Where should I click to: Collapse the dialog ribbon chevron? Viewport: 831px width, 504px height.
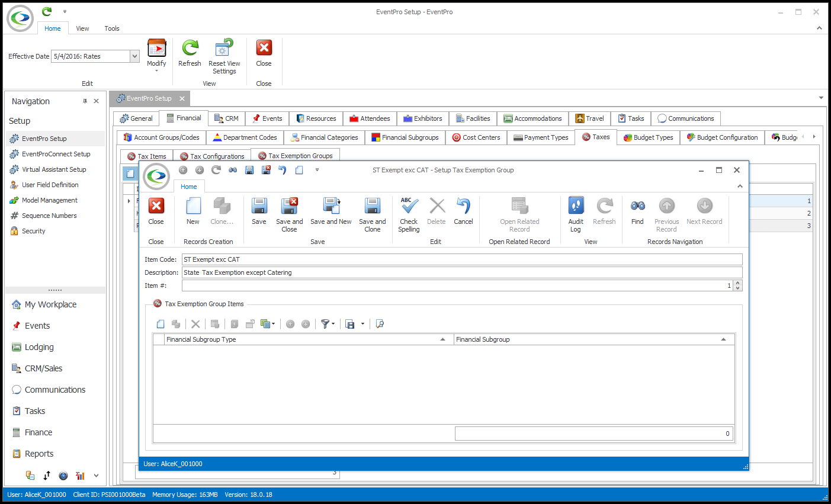740,186
